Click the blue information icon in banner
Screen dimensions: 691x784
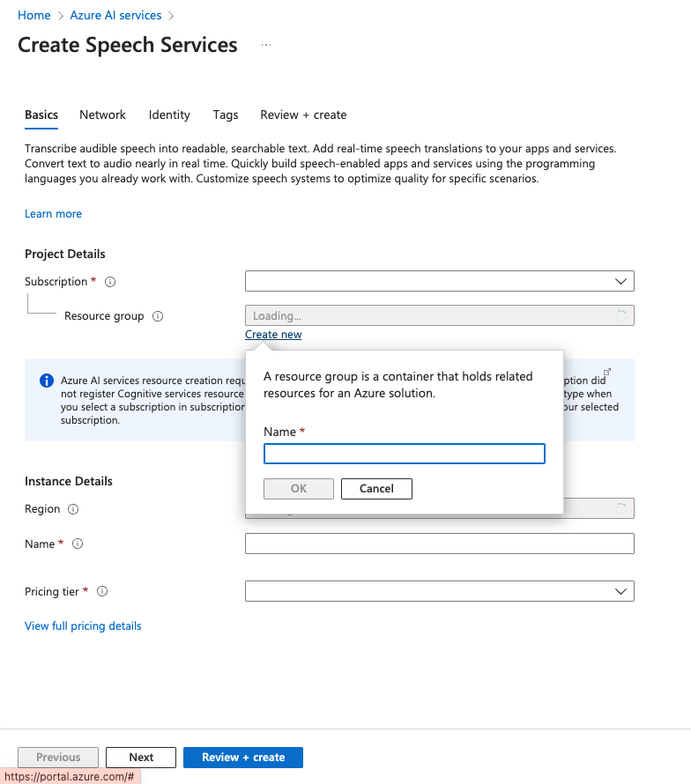tap(47, 381)
